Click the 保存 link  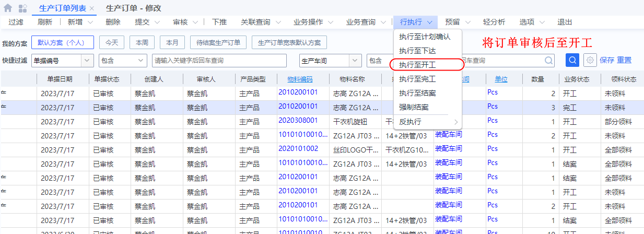tap(607, 60)
